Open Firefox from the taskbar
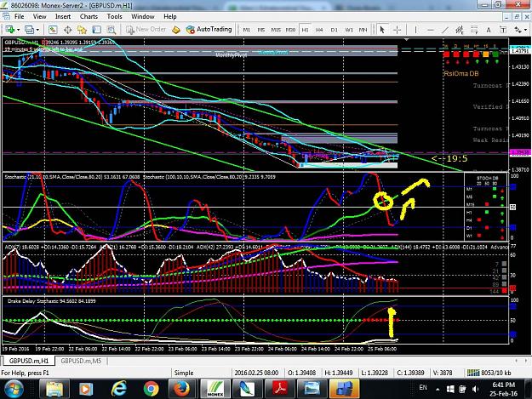The width and height of the screenshot is (532, 399). (x=182, y=389)
